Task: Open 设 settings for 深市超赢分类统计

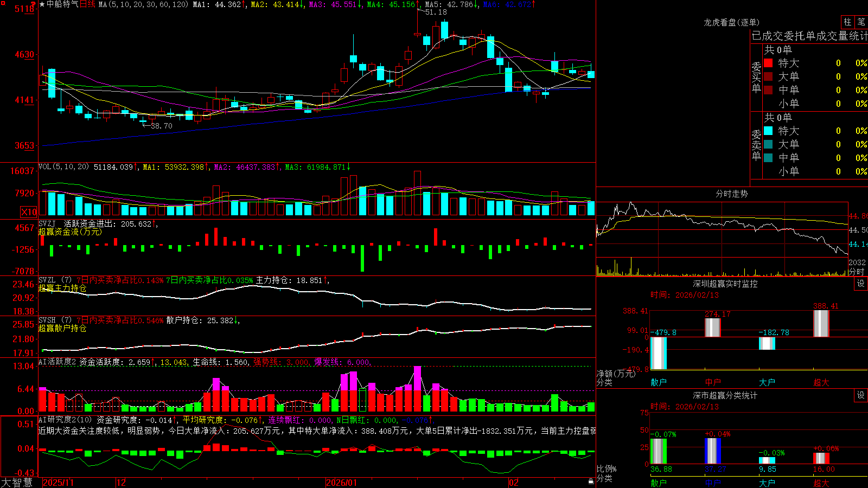Action: [861, 395]
